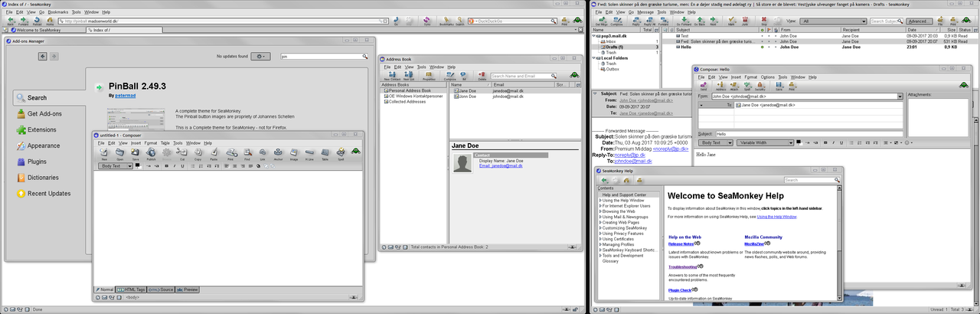Click the Save icon in Composer toolbar
This screenshot has height=314, width=980.
point(135,154)
